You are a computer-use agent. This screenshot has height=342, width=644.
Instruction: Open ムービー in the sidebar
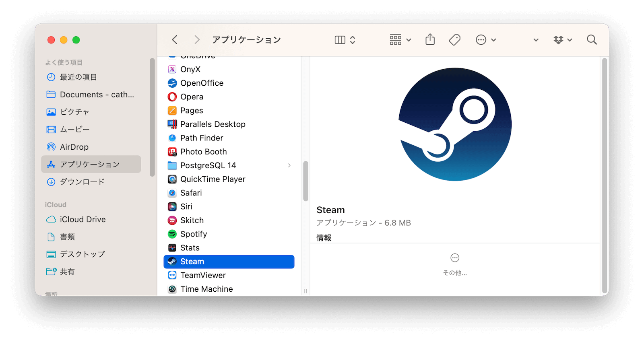[x=91, y=129]
